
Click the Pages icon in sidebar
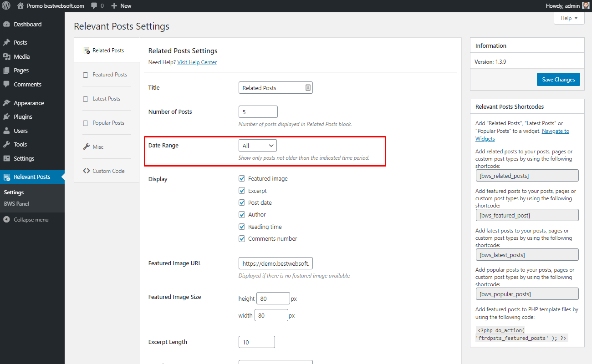pos(6,71)
